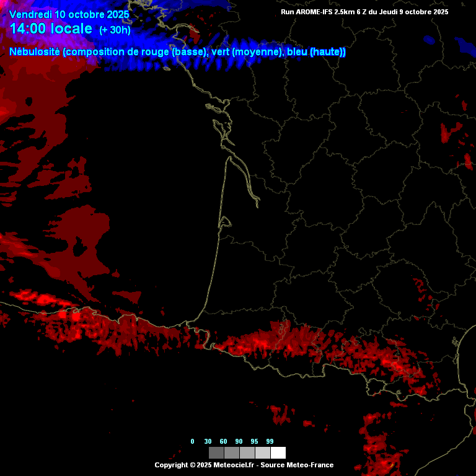The height and width of the screenshot is (476, 476).
Task: Click the 14:00 locale time label
Action: point(51,29)
